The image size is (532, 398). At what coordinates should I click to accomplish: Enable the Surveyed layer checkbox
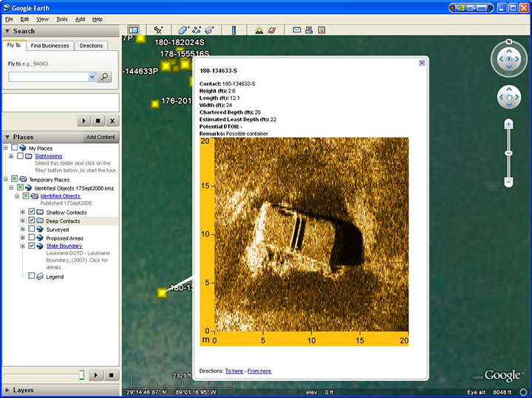[x=32, y=229]
